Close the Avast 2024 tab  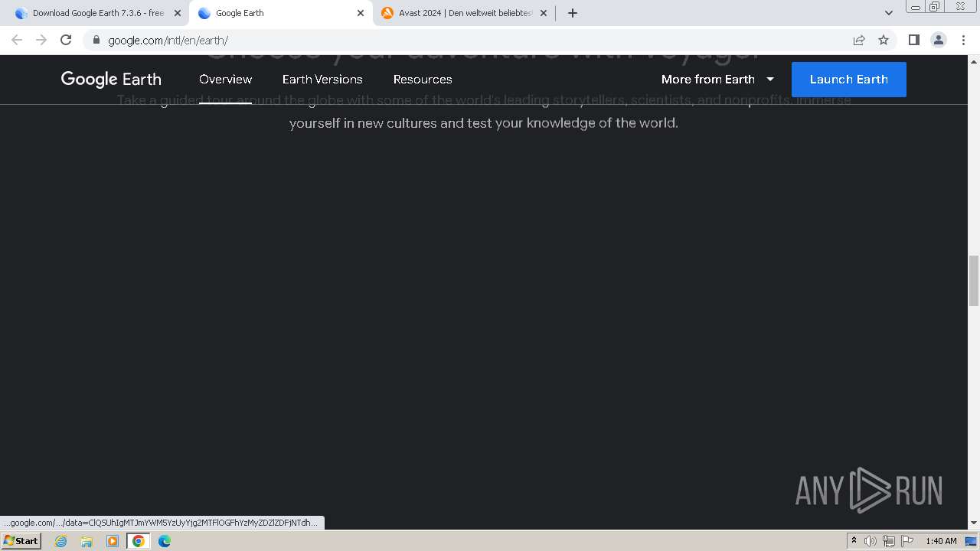pos(544,13)
